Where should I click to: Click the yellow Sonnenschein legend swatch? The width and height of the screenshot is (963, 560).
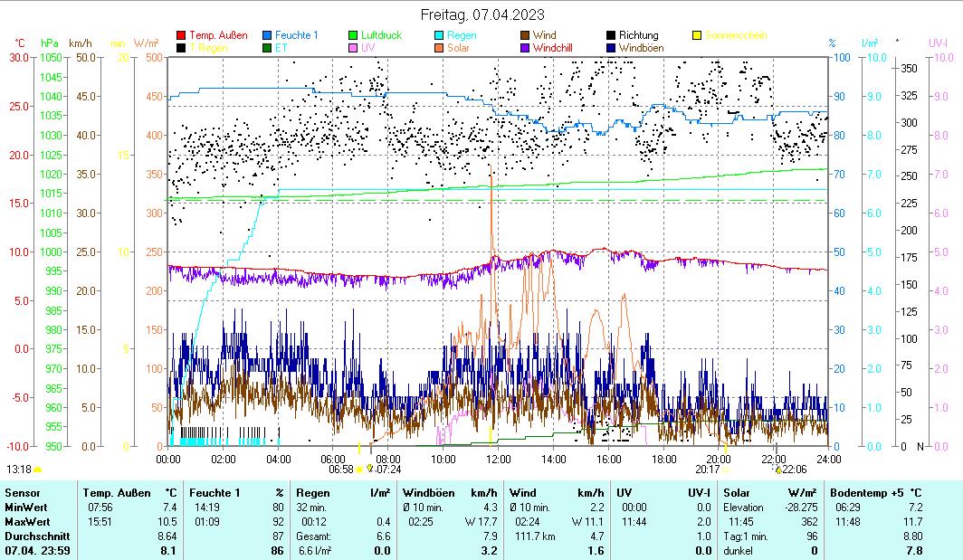pyautogui.click(x=697, y=35)
